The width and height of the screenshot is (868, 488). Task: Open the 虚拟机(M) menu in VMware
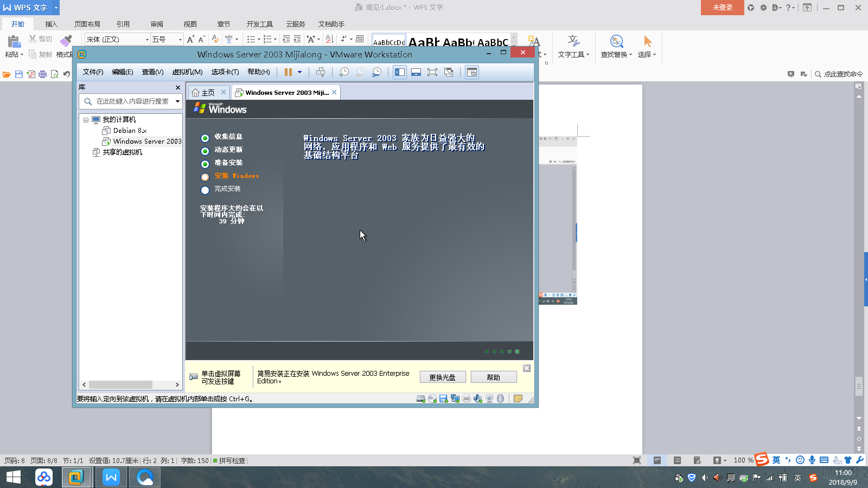[x=187, y=72]
